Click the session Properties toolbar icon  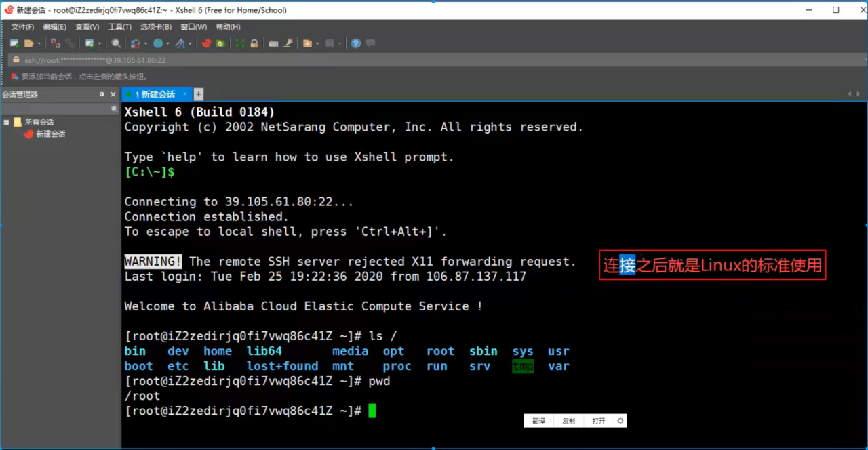coord(90,43)
